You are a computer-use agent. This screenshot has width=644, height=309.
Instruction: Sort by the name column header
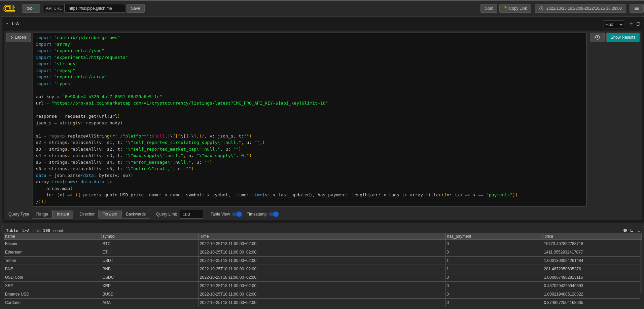52,236
